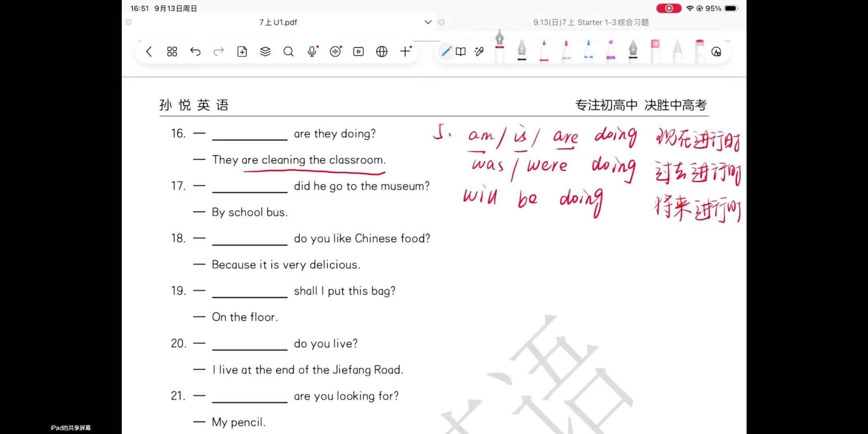Image resolution: width=868 pixels, height=434 pixels.
Task: Open the screen recording play icon
Action: click(358, 51)
